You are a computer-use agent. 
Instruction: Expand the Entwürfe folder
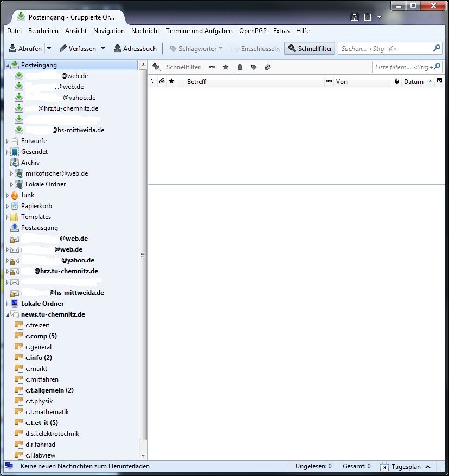tap(8, 141)
